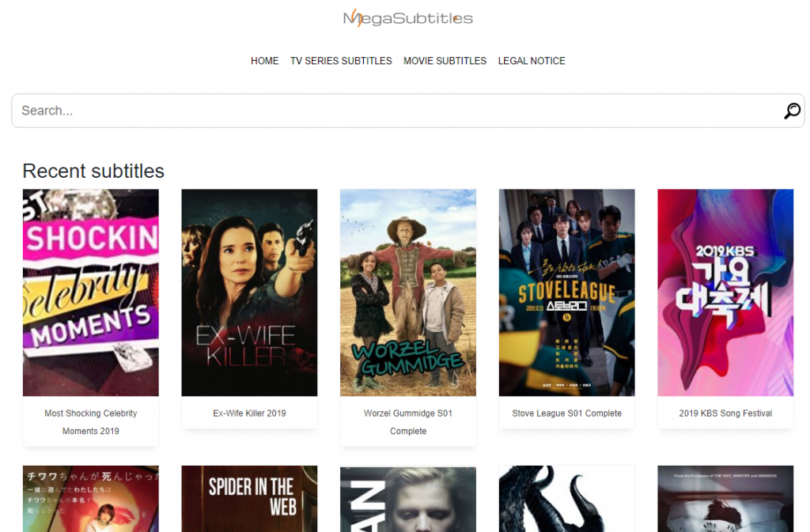810x532 pixels.
Task: Focus the Search text field
Action: point(396,111)
